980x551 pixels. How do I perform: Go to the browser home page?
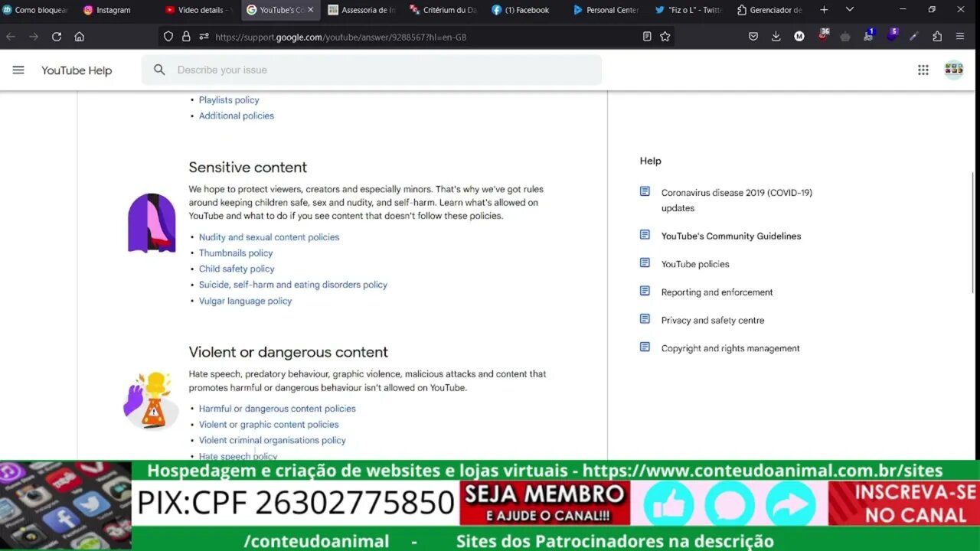[79, 37]
